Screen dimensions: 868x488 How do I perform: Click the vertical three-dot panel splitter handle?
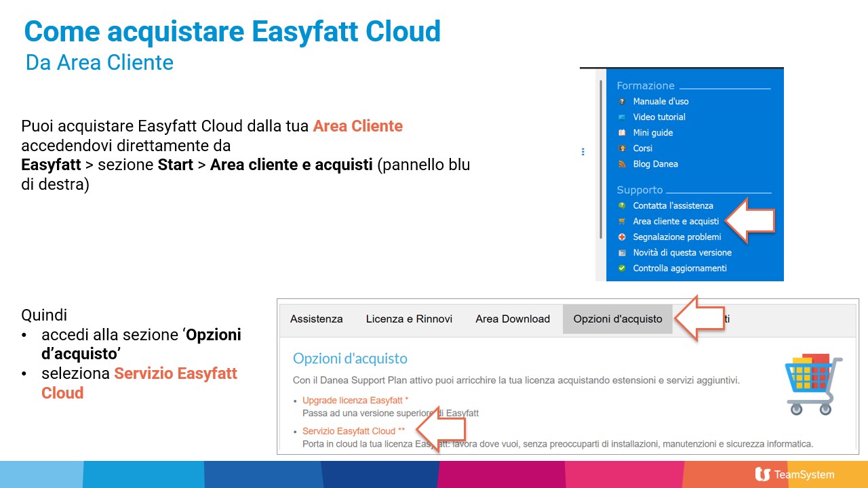(583, 152)
